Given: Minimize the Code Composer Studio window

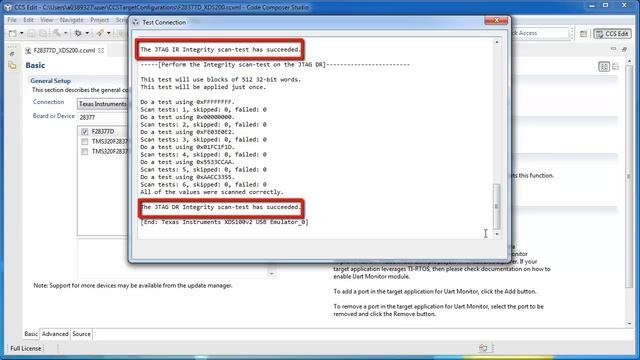Looking at the screenshot, I should coord(591,5).
